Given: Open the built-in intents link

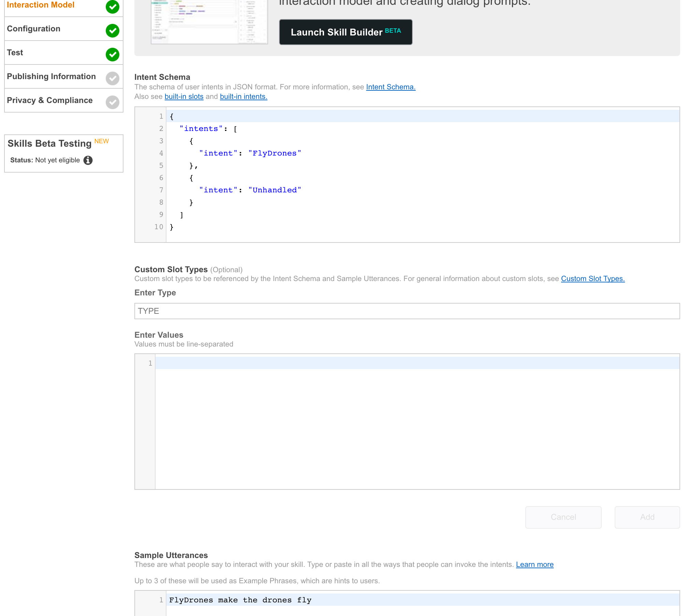Looking at the screenshot, I should [x=243, y=97].
